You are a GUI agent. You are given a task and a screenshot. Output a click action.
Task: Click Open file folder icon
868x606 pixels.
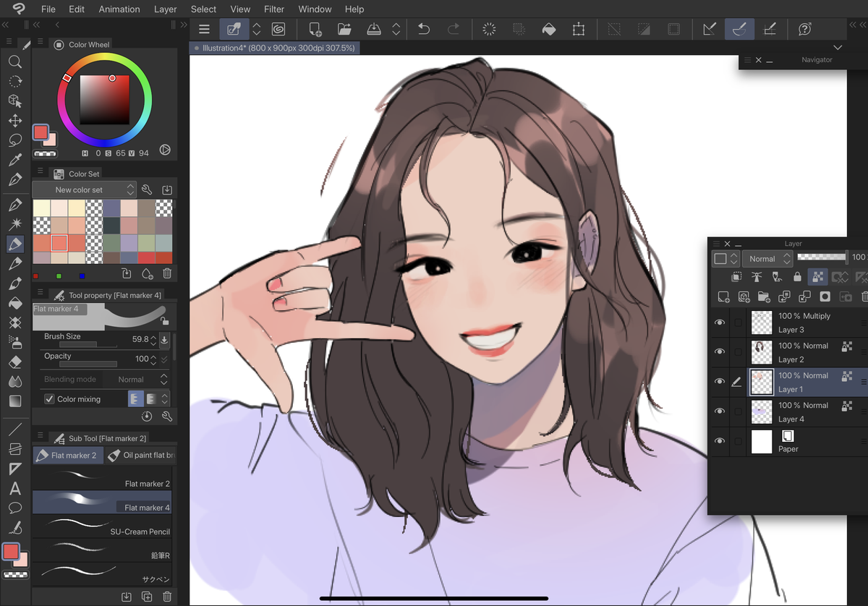pyautogui.click(x=344, y=30)
